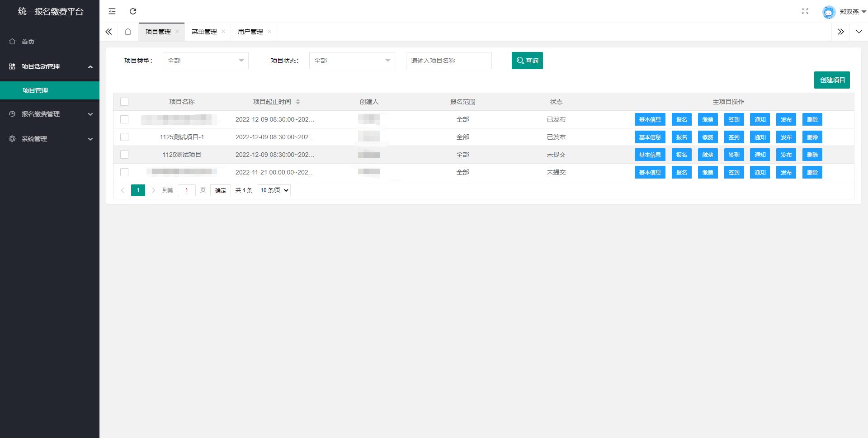
Task: Click the 确定 pagination confirm button
Action: pos(221,190)
